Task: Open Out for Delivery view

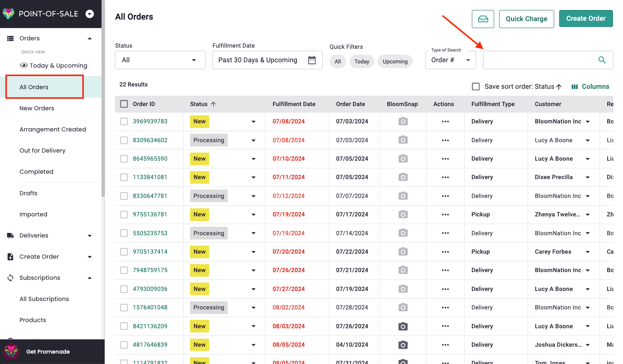Action: 42,151
